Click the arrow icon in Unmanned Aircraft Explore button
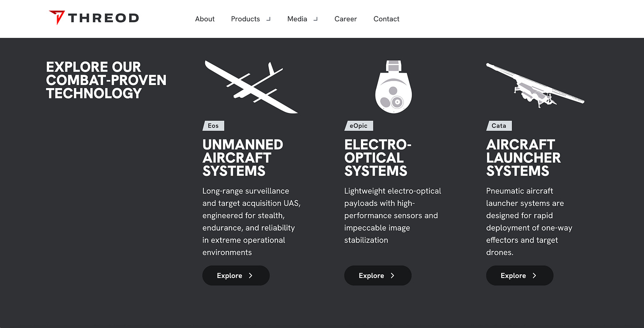Viewport: 644px width, 328px height. coord(251,275)
